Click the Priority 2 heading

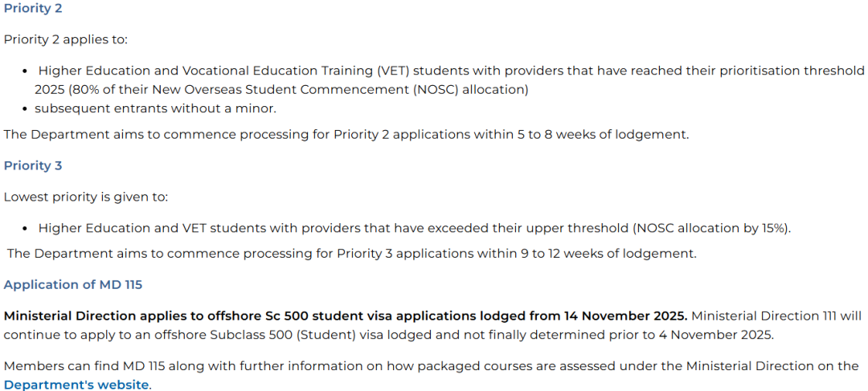pos(33,8)
